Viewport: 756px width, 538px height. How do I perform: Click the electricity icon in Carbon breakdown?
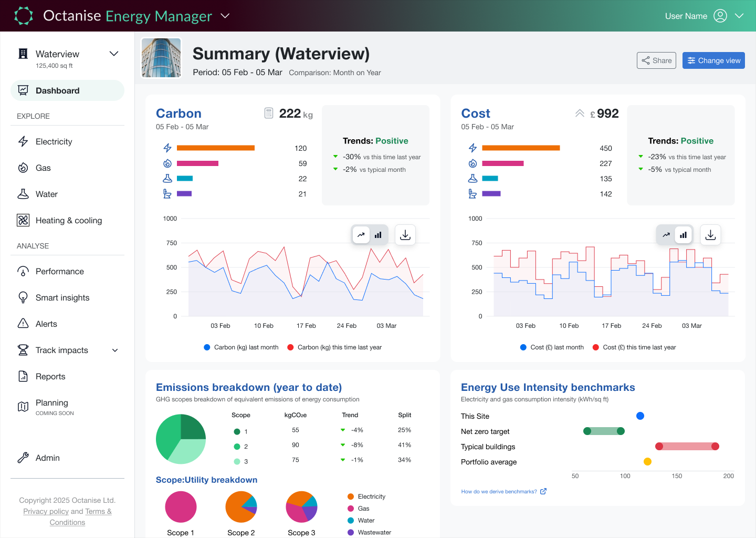tap(167, 148)
